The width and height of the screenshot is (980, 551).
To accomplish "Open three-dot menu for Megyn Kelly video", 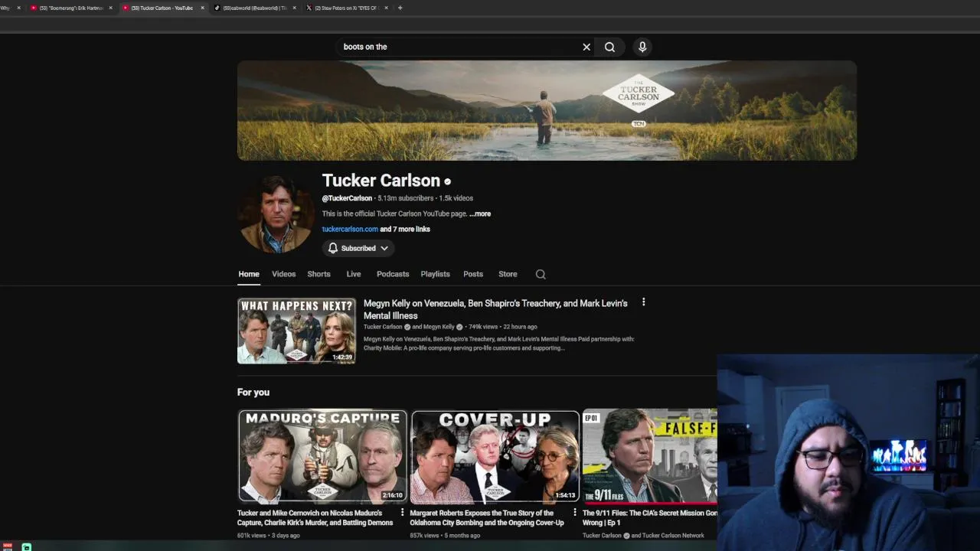I will tap(643, 302).
